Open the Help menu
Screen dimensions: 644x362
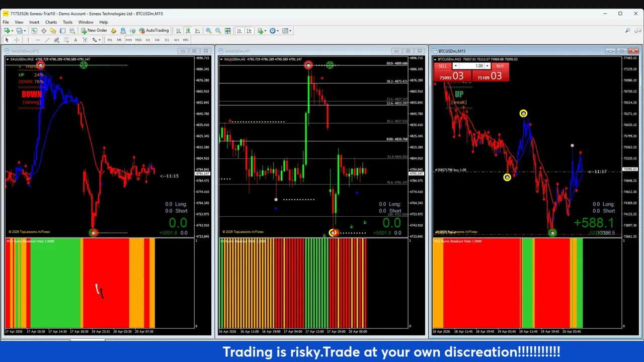[103, 22]
